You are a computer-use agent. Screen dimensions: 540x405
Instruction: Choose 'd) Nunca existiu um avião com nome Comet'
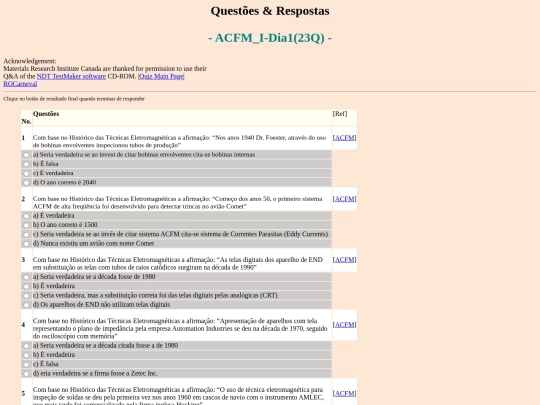(26, 243)
